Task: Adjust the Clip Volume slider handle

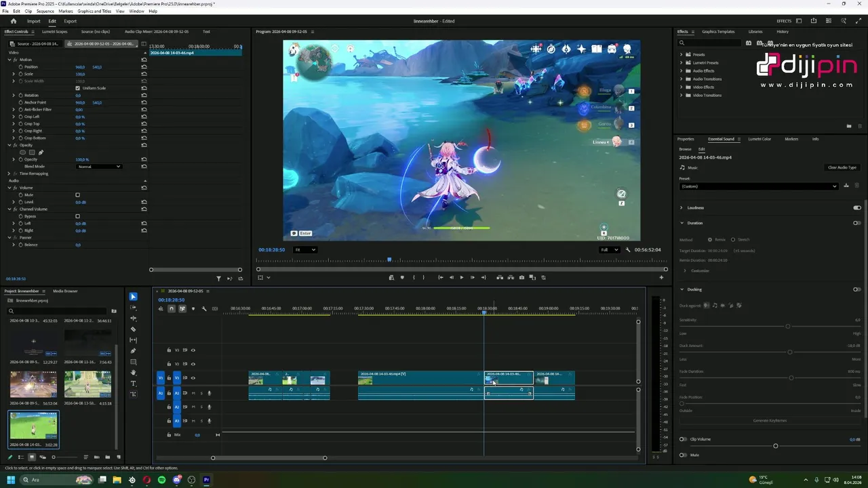Action: [775, 446]
